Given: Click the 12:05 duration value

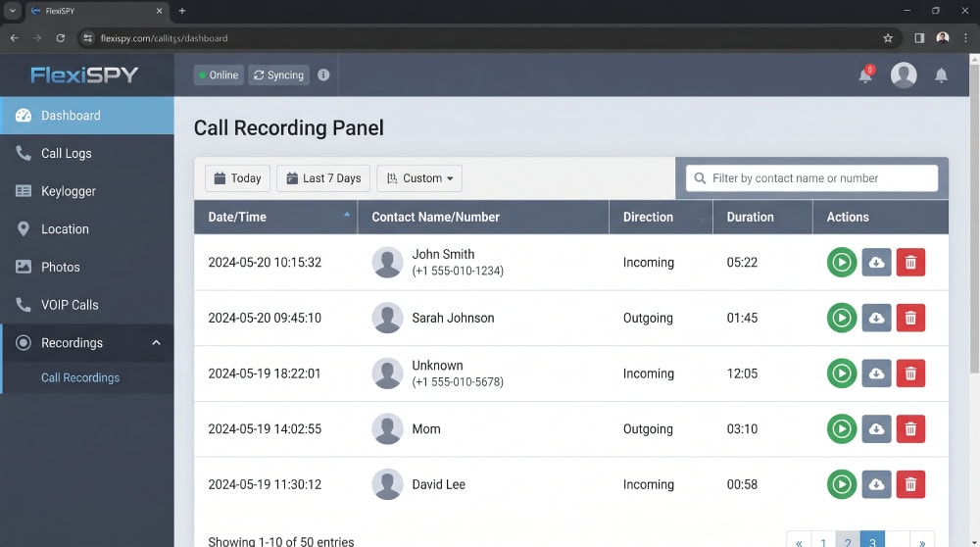Looking at the screenshot, I should point(742,373).
